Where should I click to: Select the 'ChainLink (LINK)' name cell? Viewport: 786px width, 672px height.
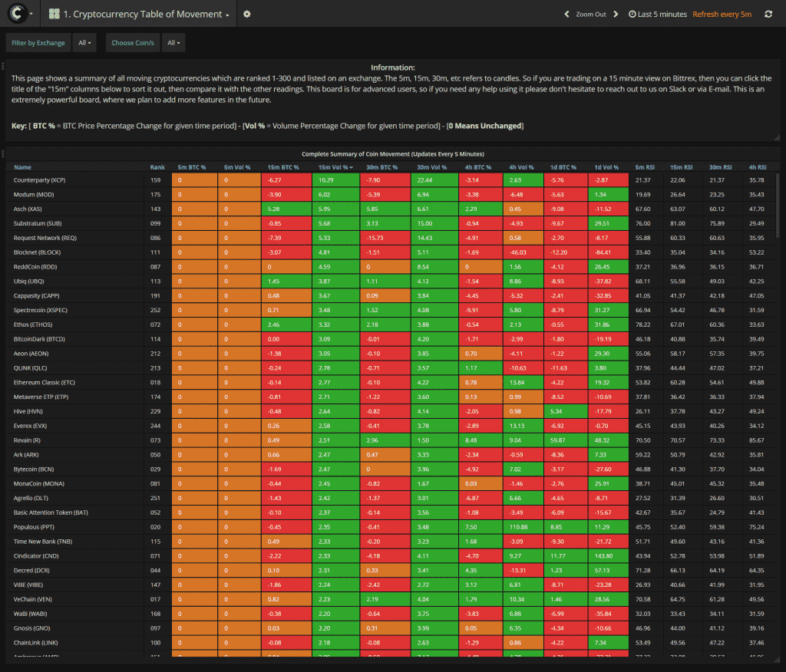75,642
